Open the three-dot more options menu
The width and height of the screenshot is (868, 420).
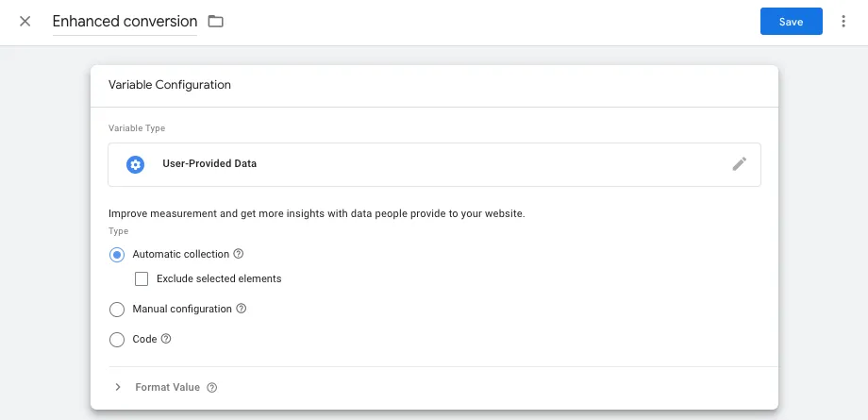tap(843, 22)
